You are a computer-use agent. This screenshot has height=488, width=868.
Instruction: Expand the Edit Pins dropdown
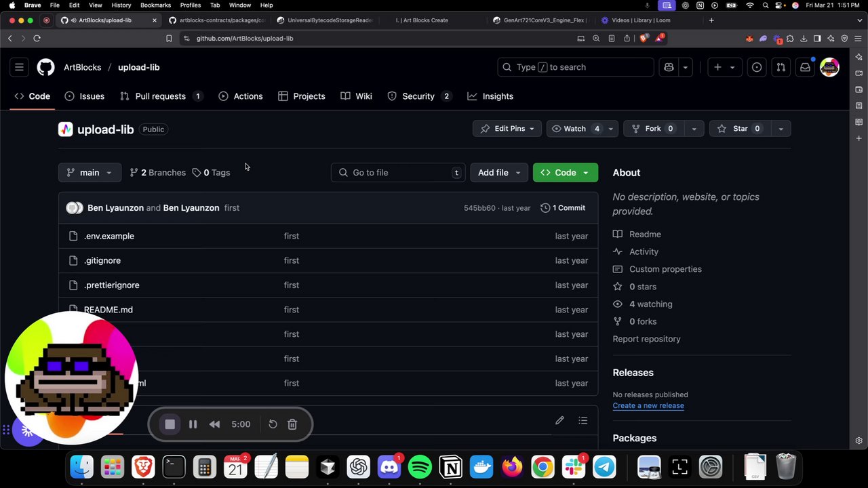[x=507, y=129]
